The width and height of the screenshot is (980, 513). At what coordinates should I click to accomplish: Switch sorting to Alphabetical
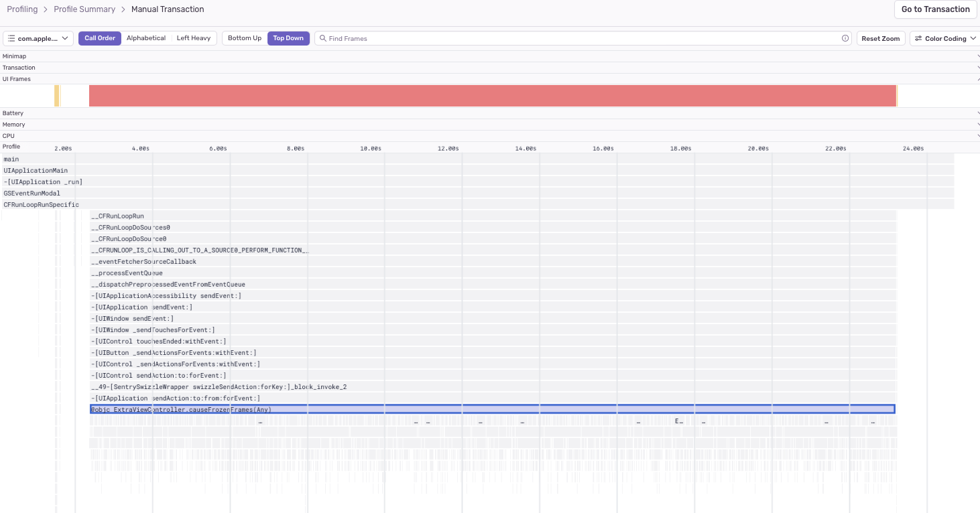pos(146,38)
